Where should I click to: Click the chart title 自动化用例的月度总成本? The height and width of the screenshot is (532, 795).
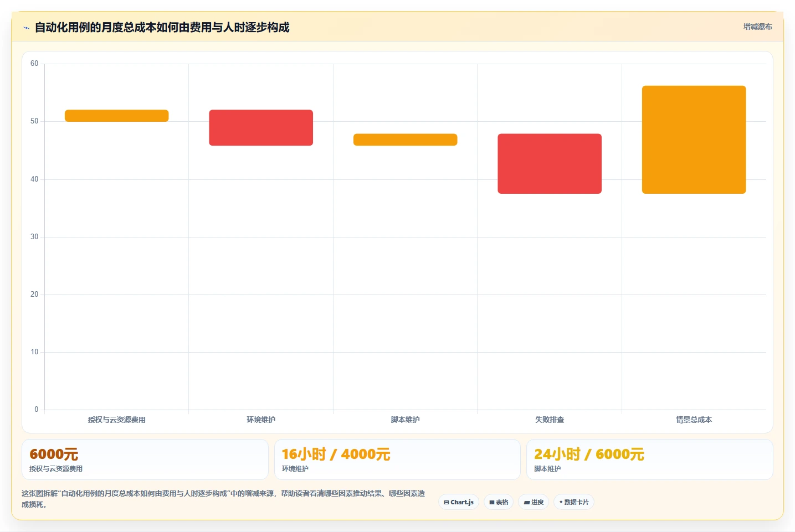tap(162, 27)
